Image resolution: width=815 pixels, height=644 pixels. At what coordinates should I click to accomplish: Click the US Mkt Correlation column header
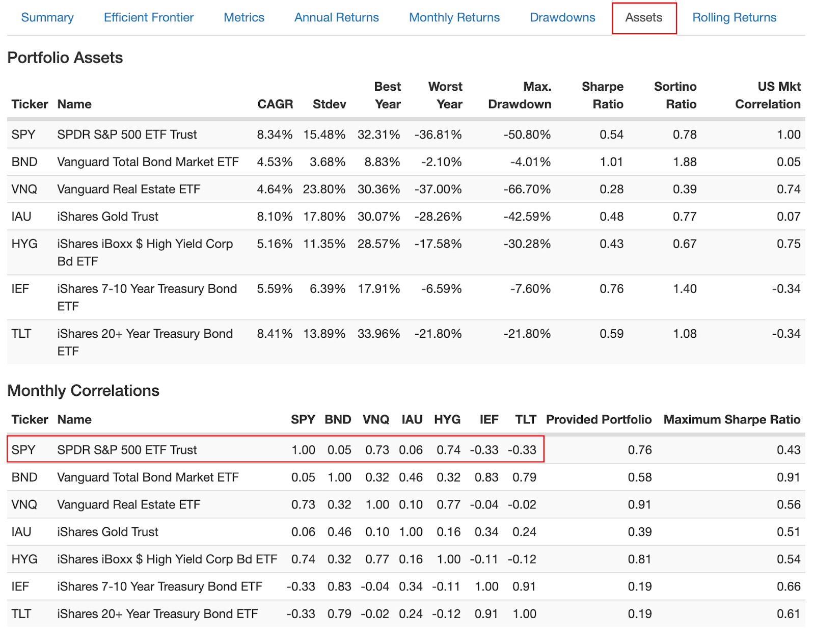pos(768,95)
